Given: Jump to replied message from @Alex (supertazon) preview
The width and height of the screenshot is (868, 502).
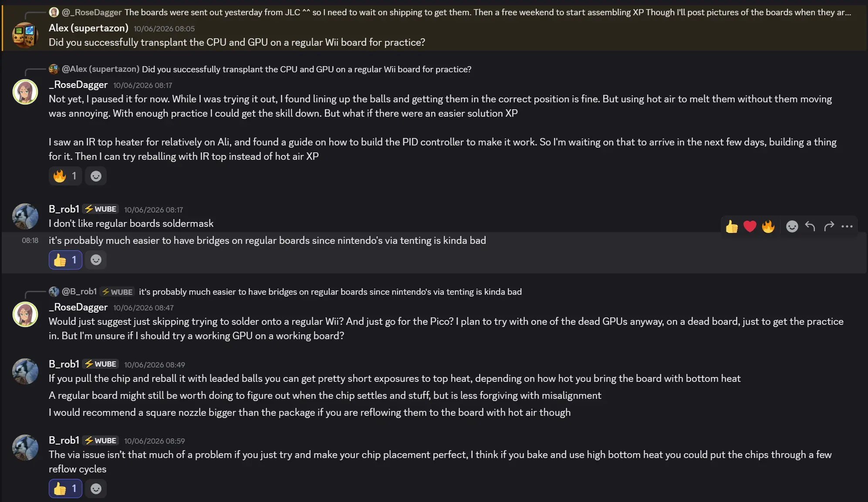Looking at the screenshot, I should [x=307, y=69].
